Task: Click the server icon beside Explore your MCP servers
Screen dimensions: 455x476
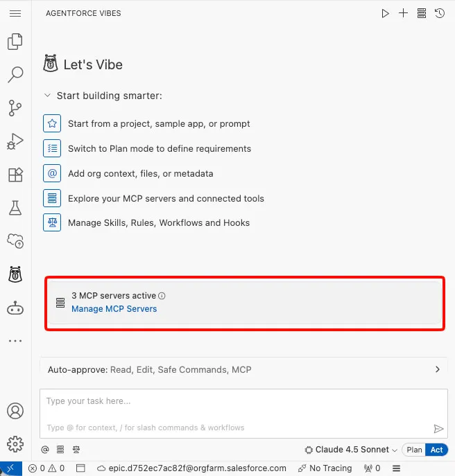Action: click(52, 198)
